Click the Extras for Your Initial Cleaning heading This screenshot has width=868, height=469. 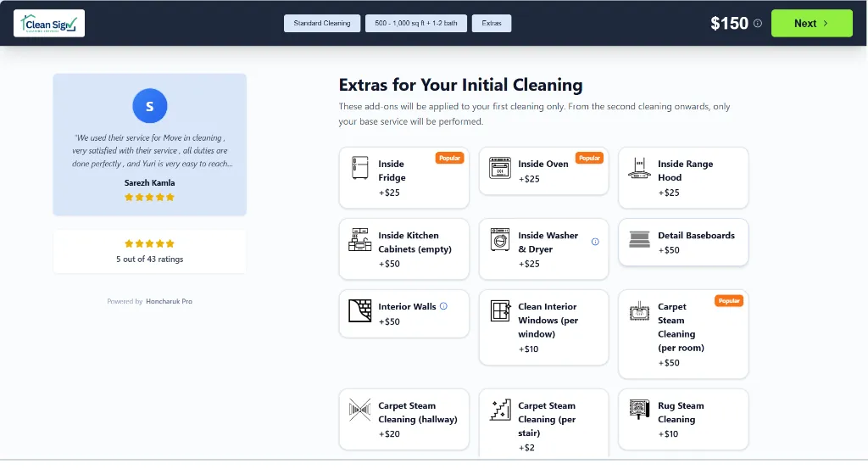[460, 85]
